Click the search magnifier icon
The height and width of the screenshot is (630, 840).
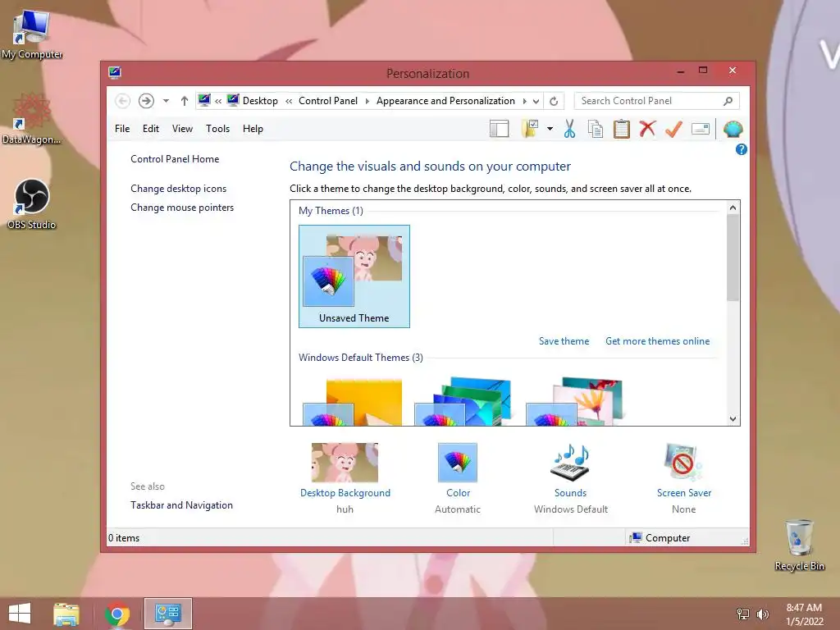(728, 101)
